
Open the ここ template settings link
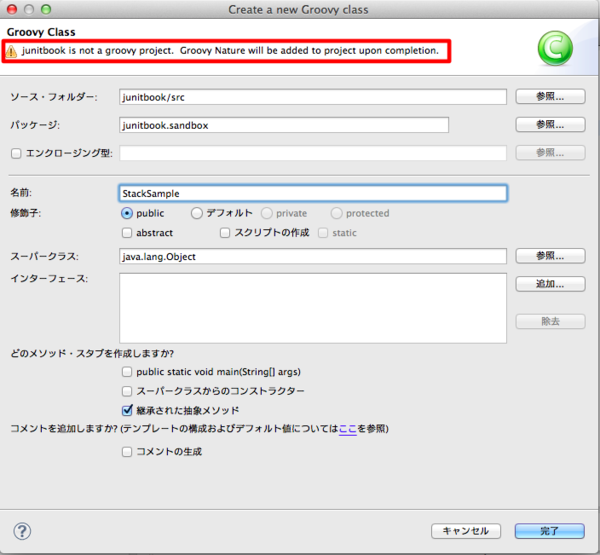[348, 429]
